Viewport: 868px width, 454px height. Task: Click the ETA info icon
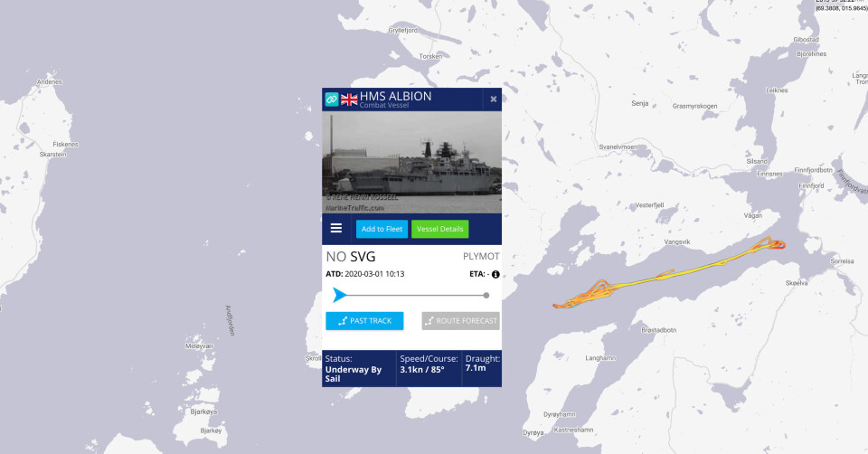tap(495, 274)
